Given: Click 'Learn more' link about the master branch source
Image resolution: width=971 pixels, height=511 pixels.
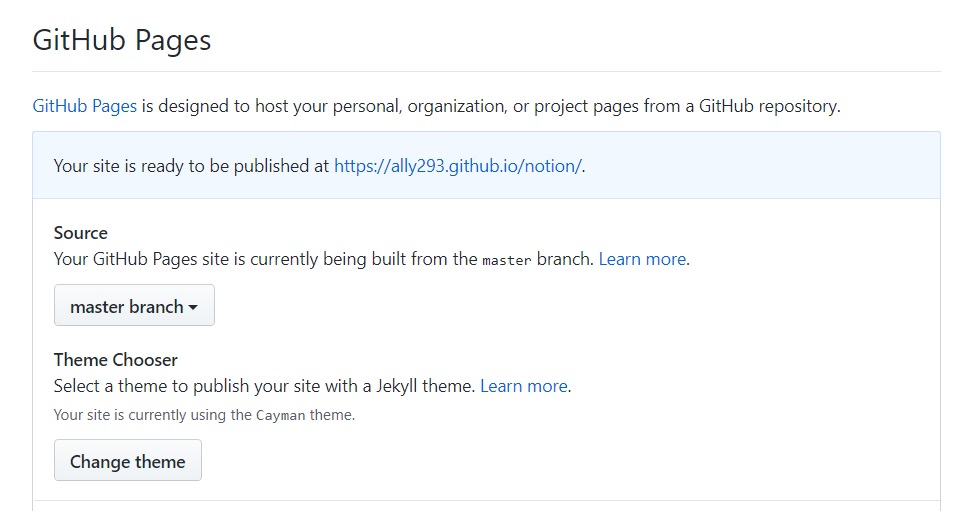Looking at the screenshot, I should (x=642, y=259).
